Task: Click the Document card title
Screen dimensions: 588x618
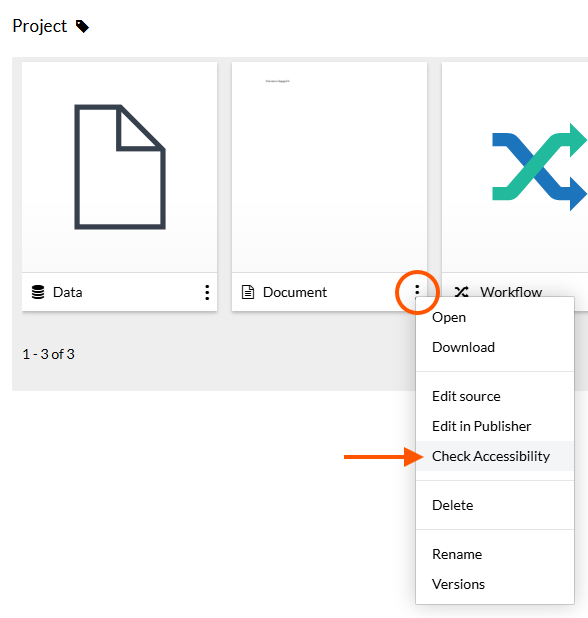Action: coord(295,292)
